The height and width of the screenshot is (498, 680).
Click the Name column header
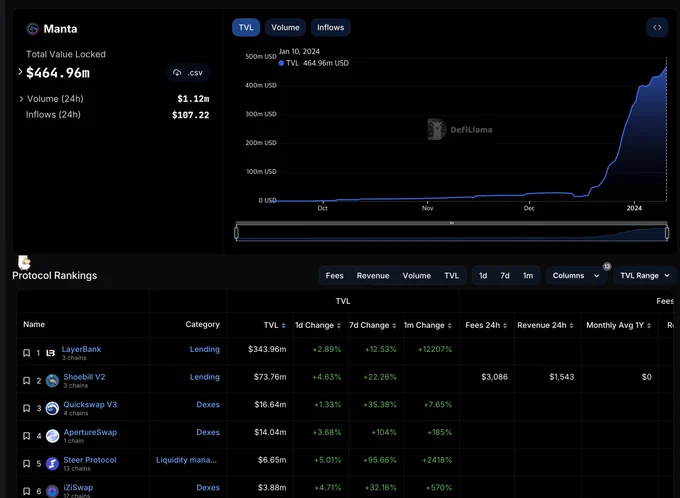coord(34,324)
